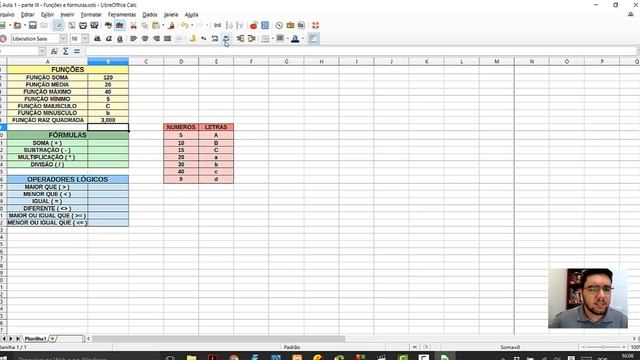
Task: Open a file with the Open icon
Action: pos(17,25)
